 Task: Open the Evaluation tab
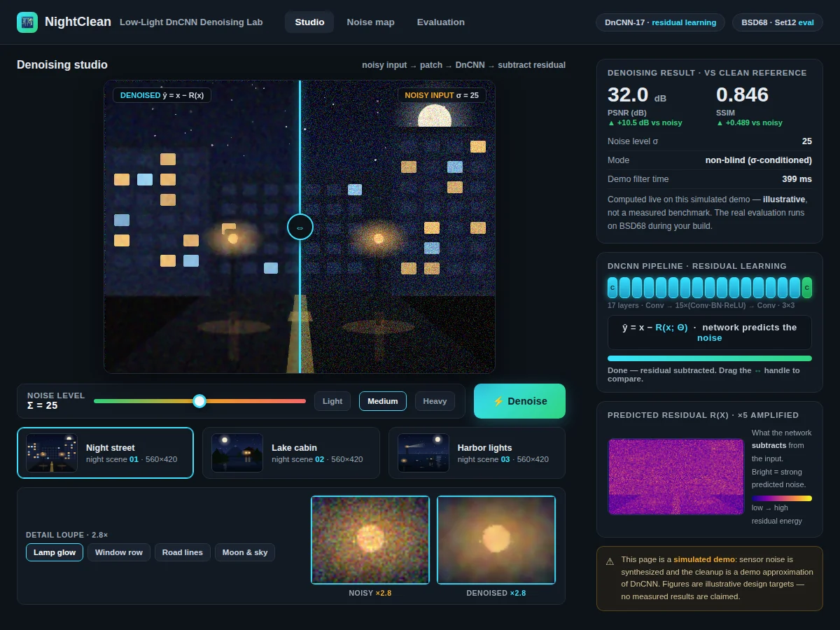point(441,22)
